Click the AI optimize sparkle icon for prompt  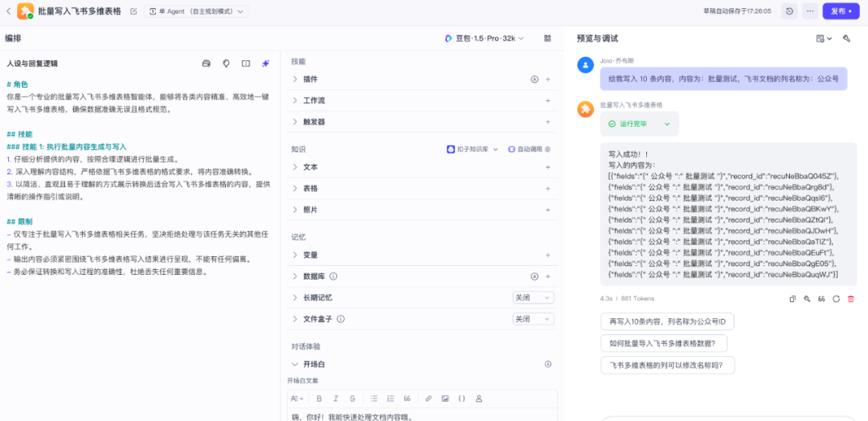click(x=266, y=63)
